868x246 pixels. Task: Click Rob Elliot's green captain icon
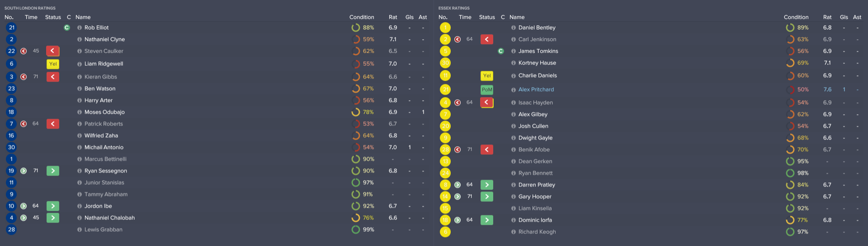(67, 28)
